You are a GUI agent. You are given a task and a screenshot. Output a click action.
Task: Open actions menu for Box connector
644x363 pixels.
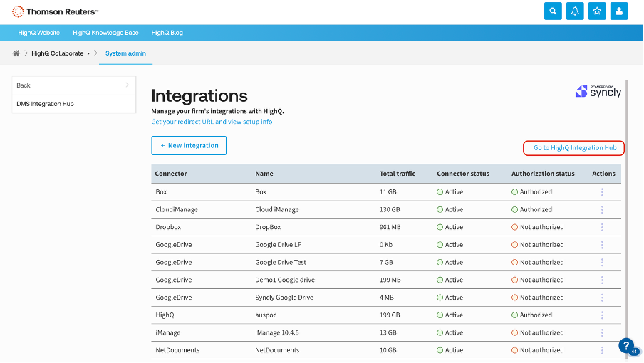602,192
